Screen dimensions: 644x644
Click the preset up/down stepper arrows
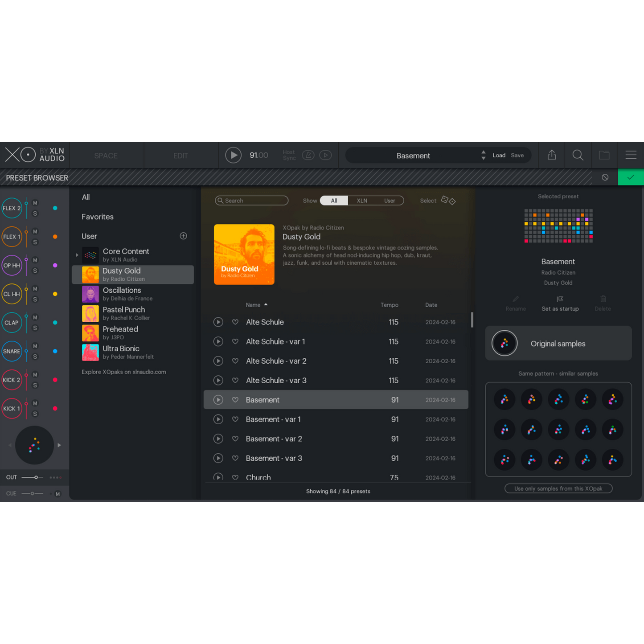(x=483, y=155)
